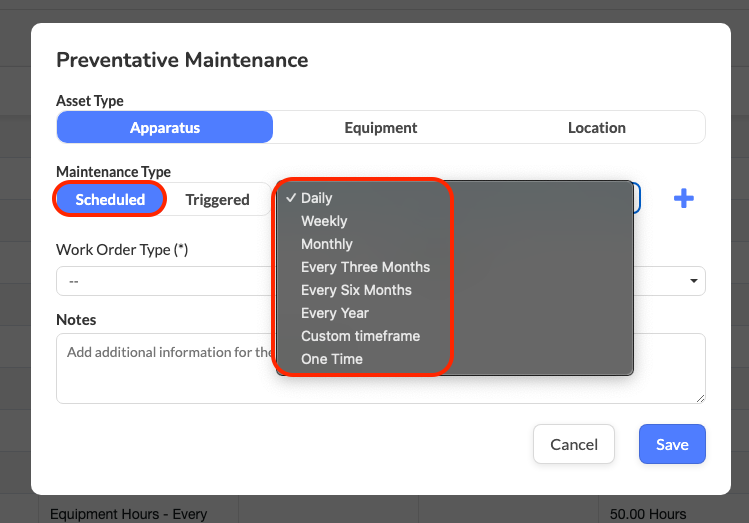Click the Notes field resize handle
The height and width of the screenshot is (523, 749).
(700, 398)
